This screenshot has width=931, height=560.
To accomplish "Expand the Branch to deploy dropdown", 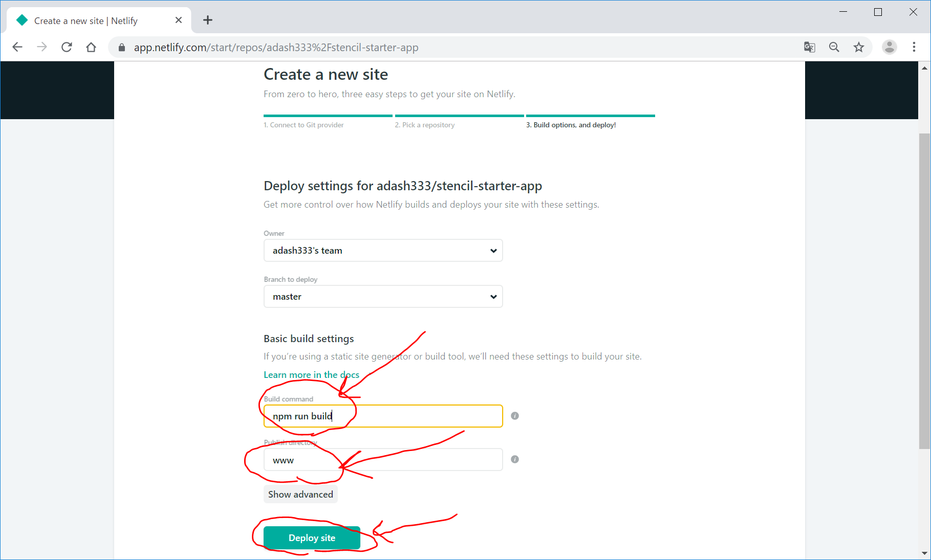I will tap(383, 297).
